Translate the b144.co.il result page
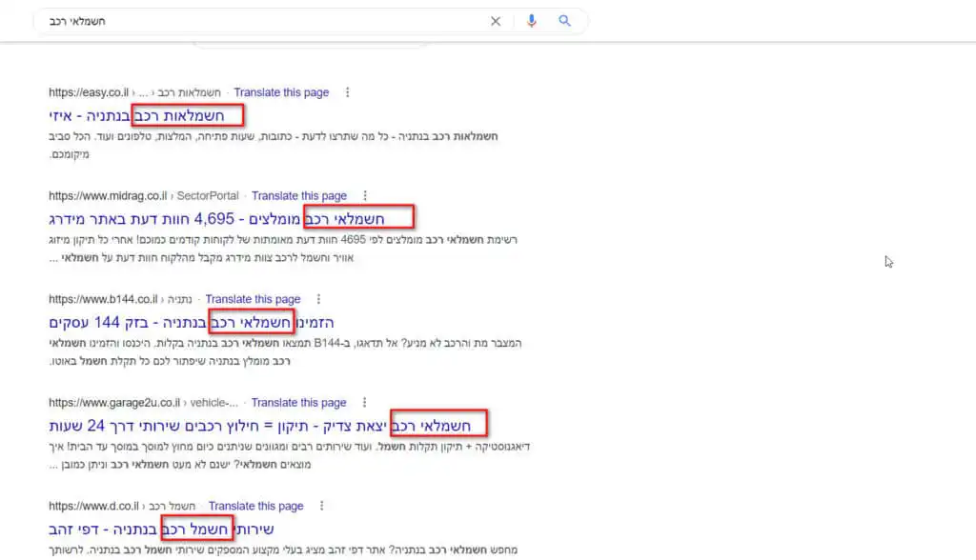This screenshot has height=560, width=976. (253, 299)
